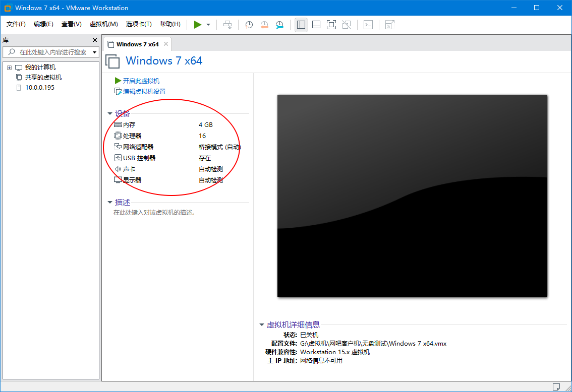The width and height of the screenshot is (572, 392).
Task: Select the 10.0.0.195 server entry
Action: [40, 88]
